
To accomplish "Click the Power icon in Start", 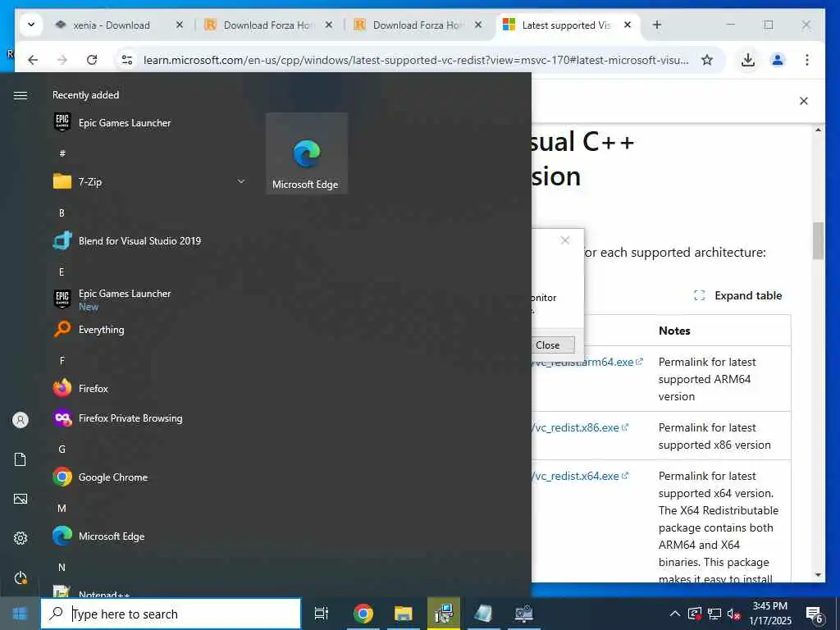I will 21,578.
